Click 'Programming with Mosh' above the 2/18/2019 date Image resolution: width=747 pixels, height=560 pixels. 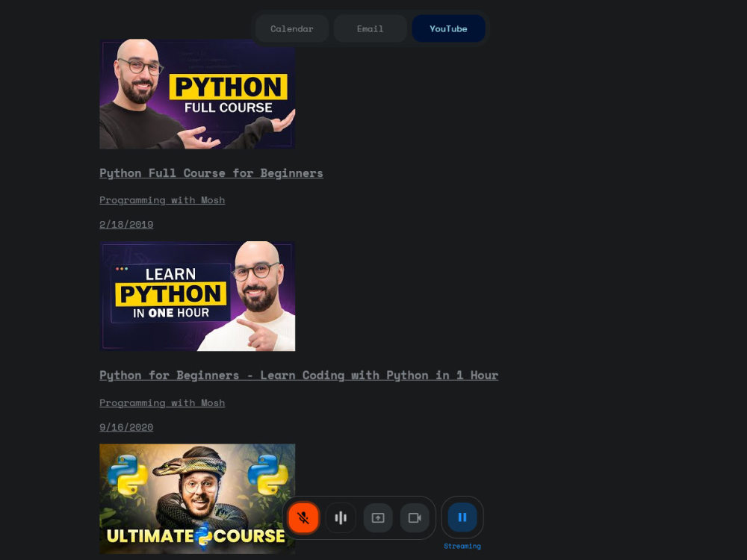pyautogui.click(x=162, y=200)
